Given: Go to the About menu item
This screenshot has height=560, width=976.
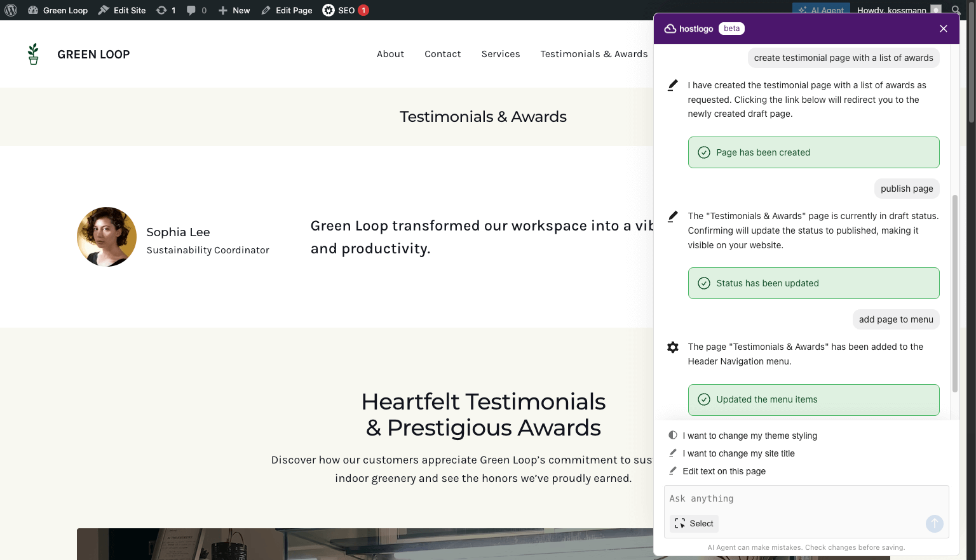Looking at the screenshot, I should point(390,54).
